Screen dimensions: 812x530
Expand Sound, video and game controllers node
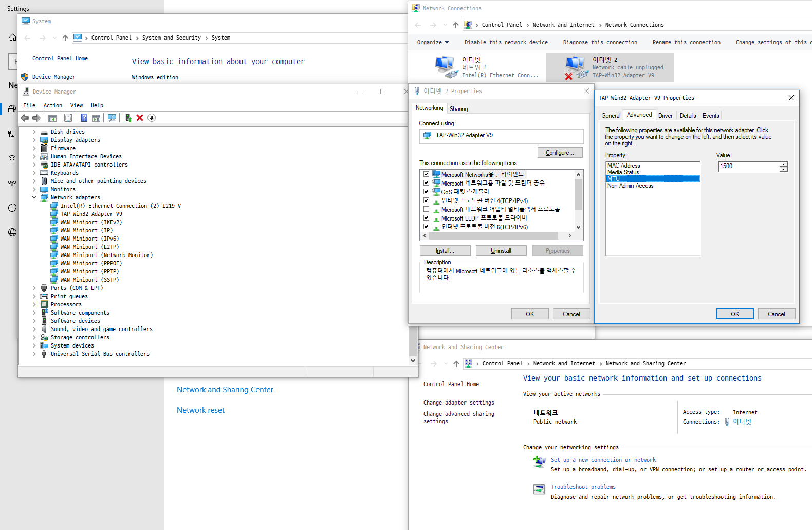tap(34, 329)
